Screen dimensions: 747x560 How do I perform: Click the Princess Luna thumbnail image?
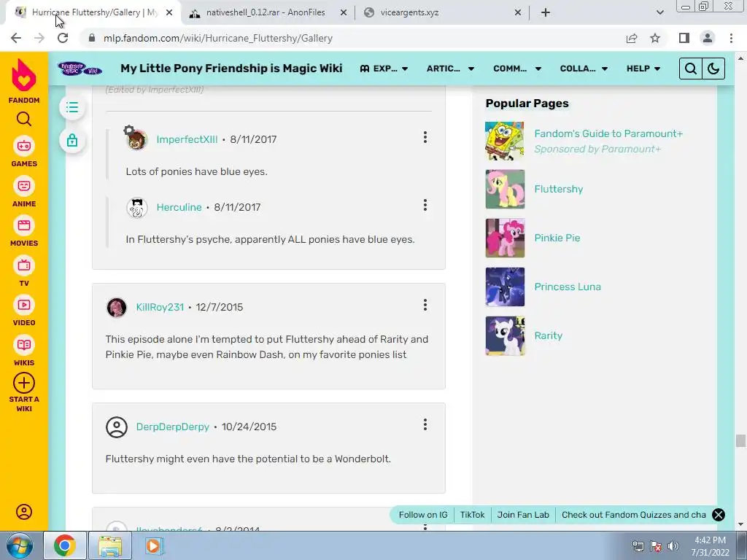[x=505, y=287]
